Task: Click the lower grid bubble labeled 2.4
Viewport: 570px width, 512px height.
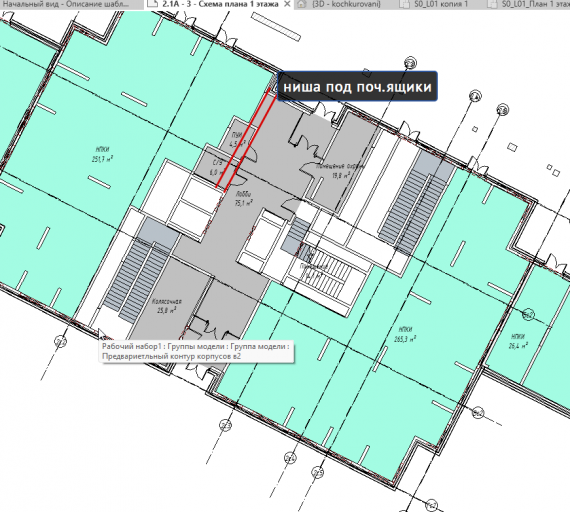Action: (290, 458)
